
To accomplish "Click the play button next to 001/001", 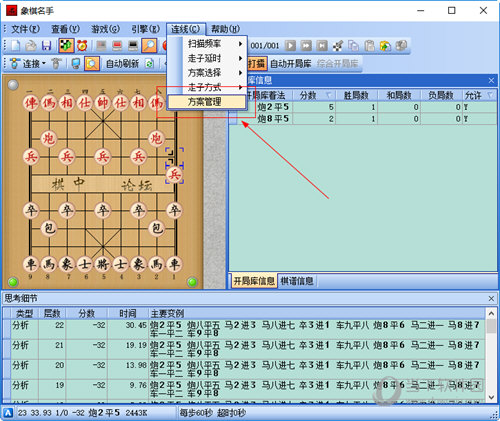I will [x=290, y=46].
